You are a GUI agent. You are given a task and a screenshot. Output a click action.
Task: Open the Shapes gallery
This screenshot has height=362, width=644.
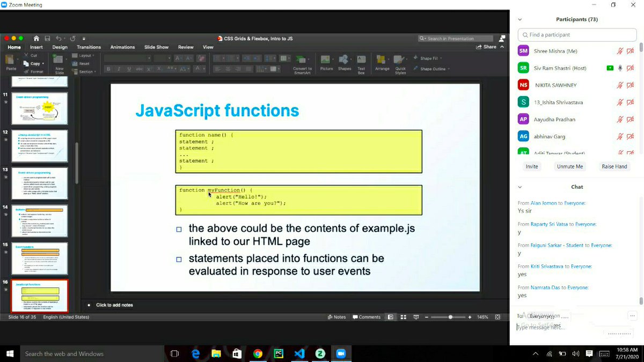345,60
